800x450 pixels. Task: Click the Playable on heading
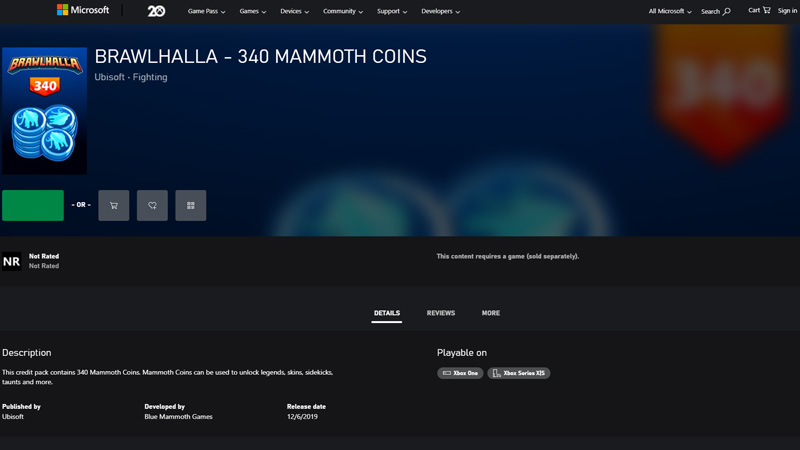pos(462,353)
